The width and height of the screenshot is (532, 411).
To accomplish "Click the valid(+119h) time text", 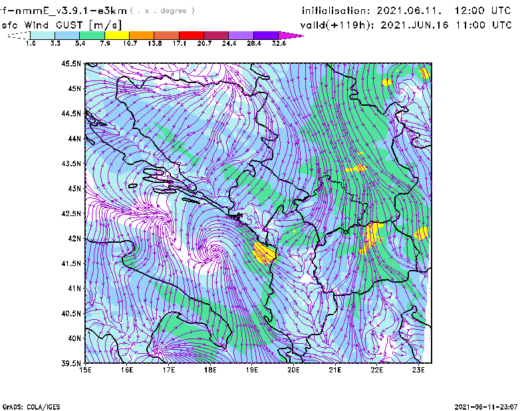I will 406,25.
